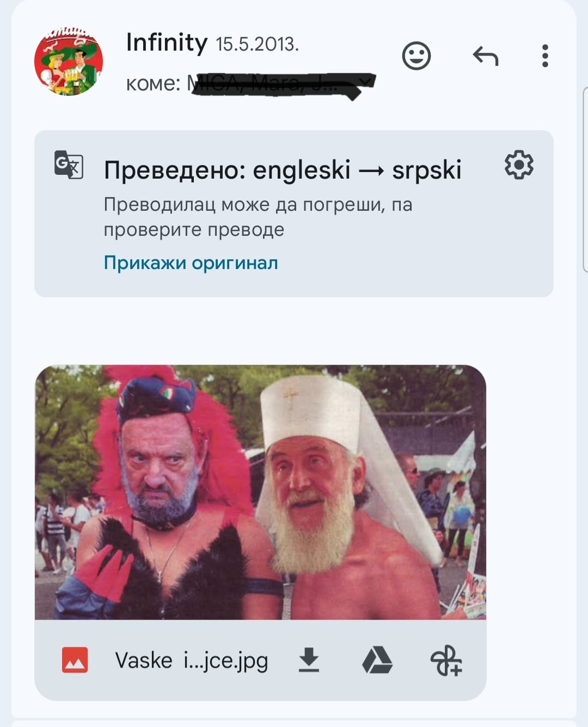Tap the translator warning text Преводилац може да погреши
The width and height of the screenshot is (588, 727).
(x=258, y=217)
